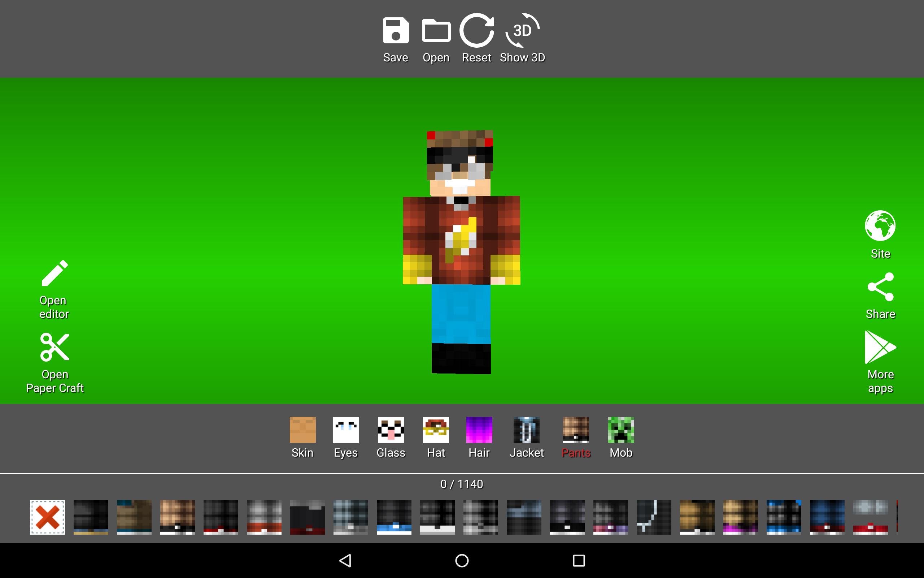
Task: Select the Hair category
Action: [x=479, y=438]
